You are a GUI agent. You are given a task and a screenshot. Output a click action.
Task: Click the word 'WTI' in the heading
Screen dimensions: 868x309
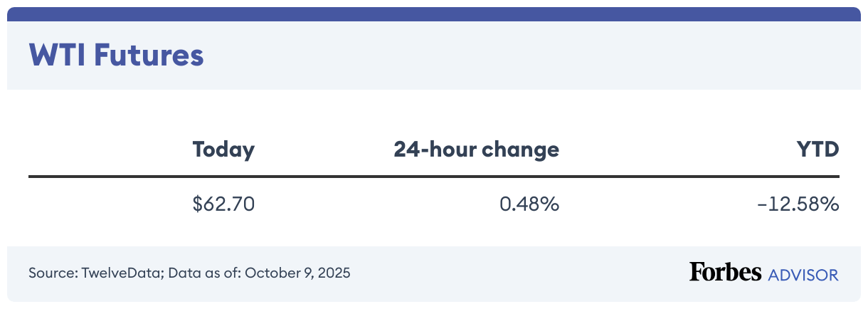click(55, 56)
